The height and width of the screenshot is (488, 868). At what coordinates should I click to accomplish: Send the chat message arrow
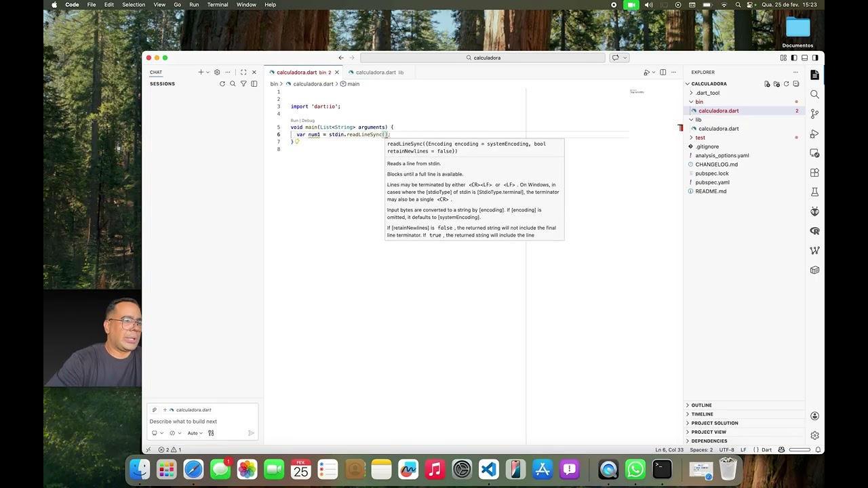point(251,433)
